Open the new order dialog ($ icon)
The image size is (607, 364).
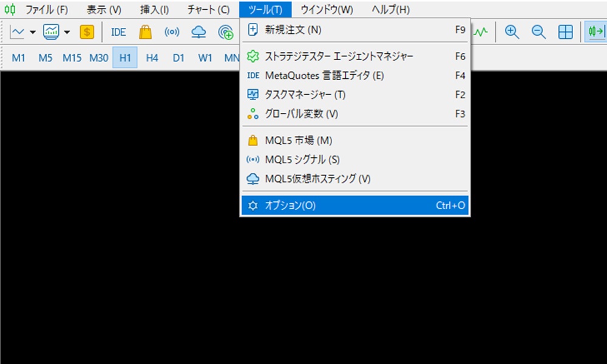pyautogui.click(x=88, y=32)
